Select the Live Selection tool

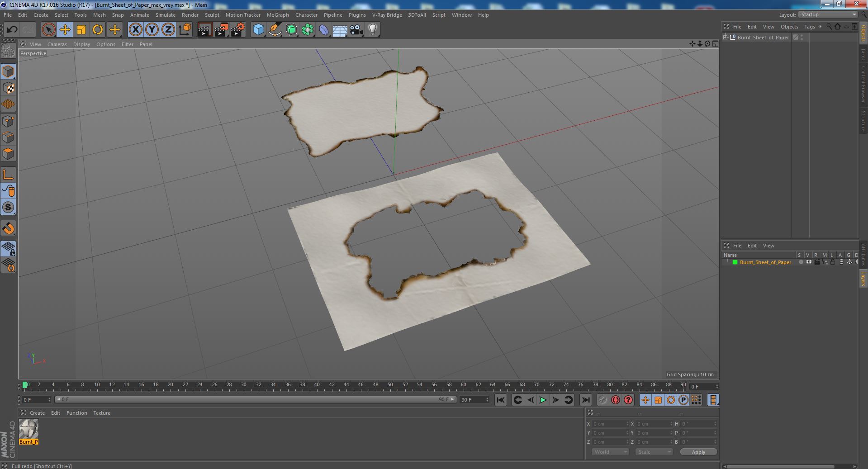tap(48, 30)
